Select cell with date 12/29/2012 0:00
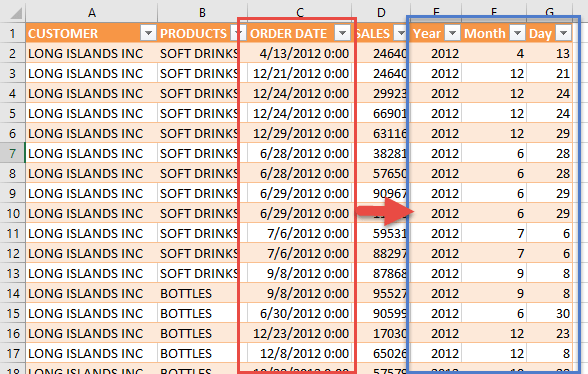 [299, 133]
